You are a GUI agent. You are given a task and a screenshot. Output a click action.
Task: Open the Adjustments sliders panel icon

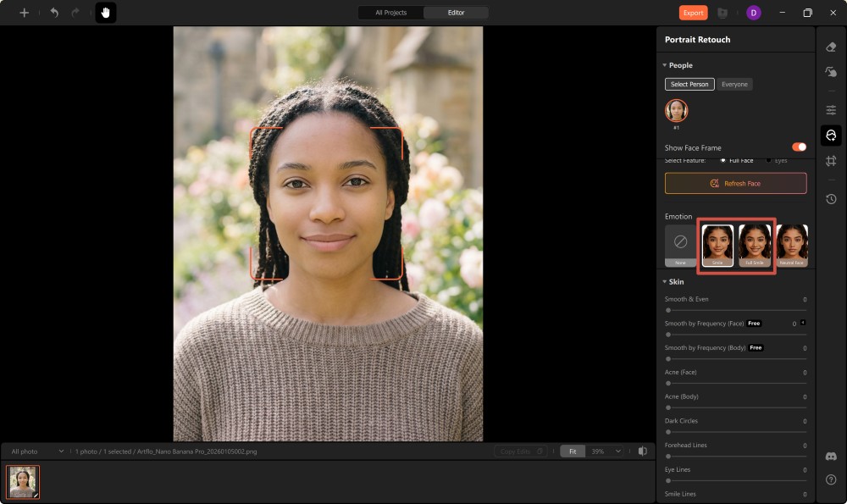831,110
